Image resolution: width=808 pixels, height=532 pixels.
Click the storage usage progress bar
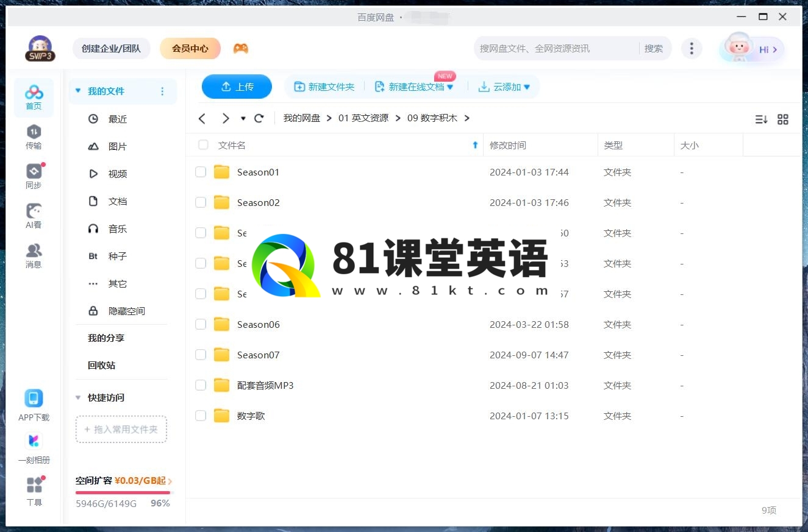coord(124,492)
